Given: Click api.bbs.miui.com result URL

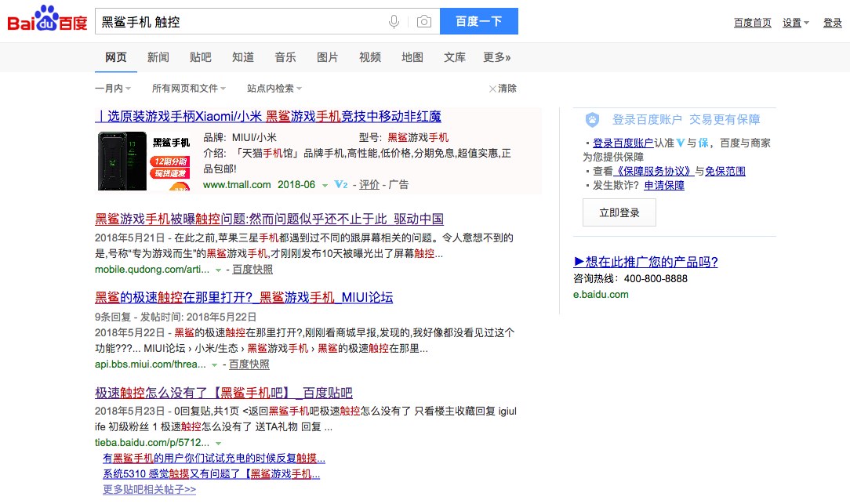Looking at the screenshot, I should tap(150, 364).
